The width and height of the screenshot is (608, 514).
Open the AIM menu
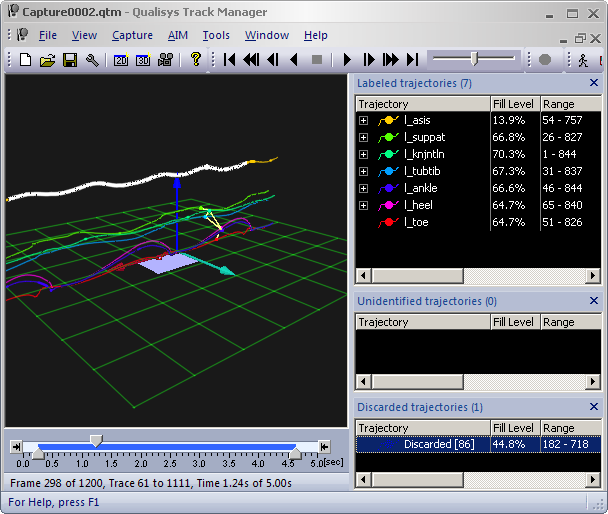(178, 35)
